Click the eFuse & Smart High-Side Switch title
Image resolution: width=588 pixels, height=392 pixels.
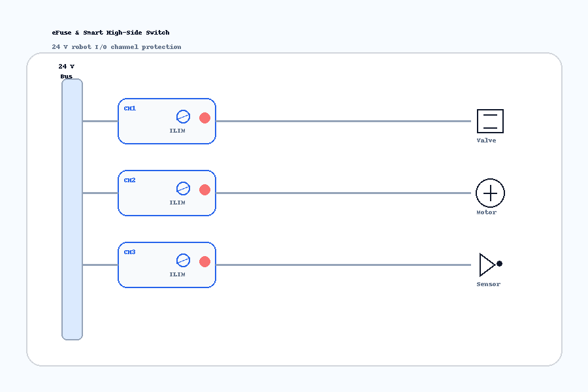tap(110, 33)
